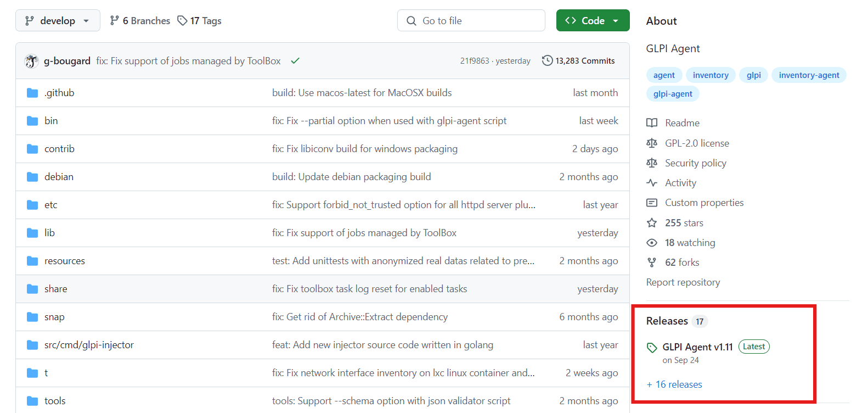Open commit 'Fix libiconv build for windows packaging'
The image size is (868, 413).
[x=365, y=149]
